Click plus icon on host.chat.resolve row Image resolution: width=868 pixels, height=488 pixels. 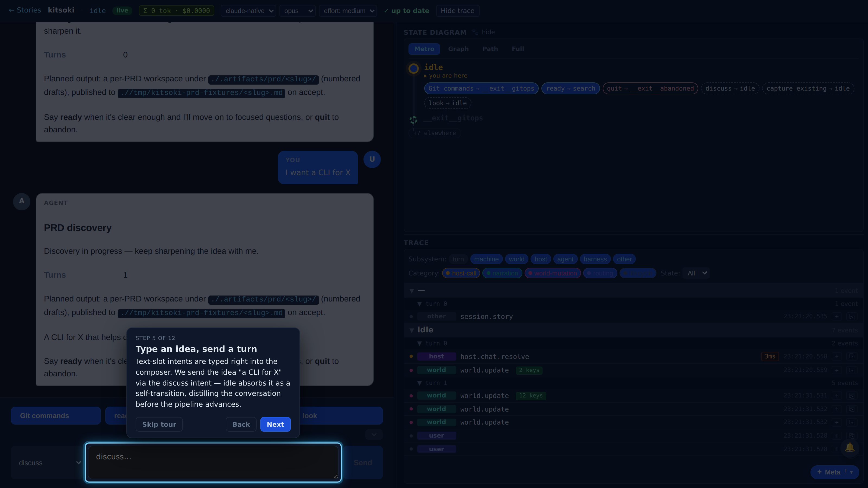pos(837,356)
